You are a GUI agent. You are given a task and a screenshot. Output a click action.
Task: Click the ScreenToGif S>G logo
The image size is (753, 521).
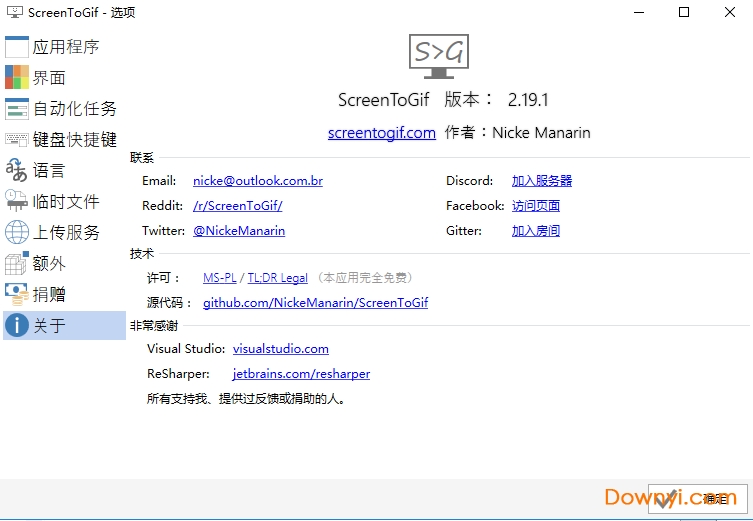[438, 53]
